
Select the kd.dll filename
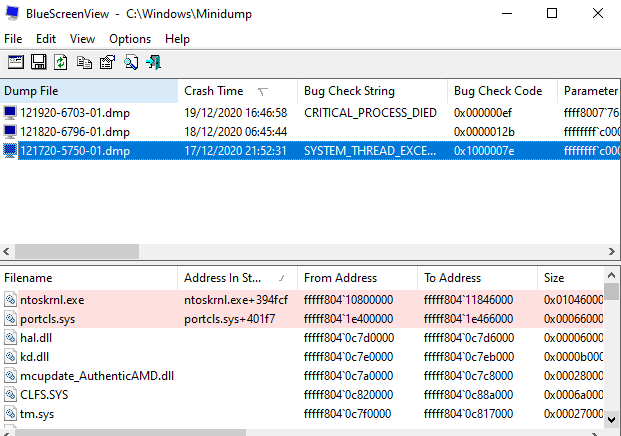(34, 357)
